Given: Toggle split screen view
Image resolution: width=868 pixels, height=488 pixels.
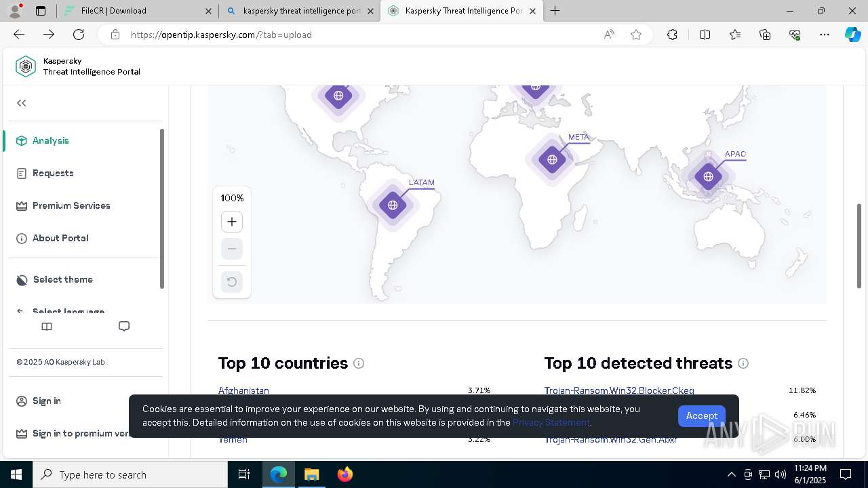Looking at the screenshot, I should pos(705,35).
